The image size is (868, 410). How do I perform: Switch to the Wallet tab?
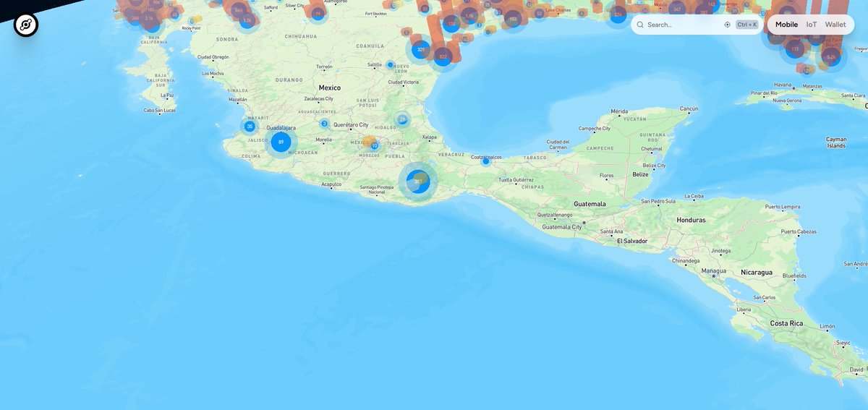[x=835, y=25]
